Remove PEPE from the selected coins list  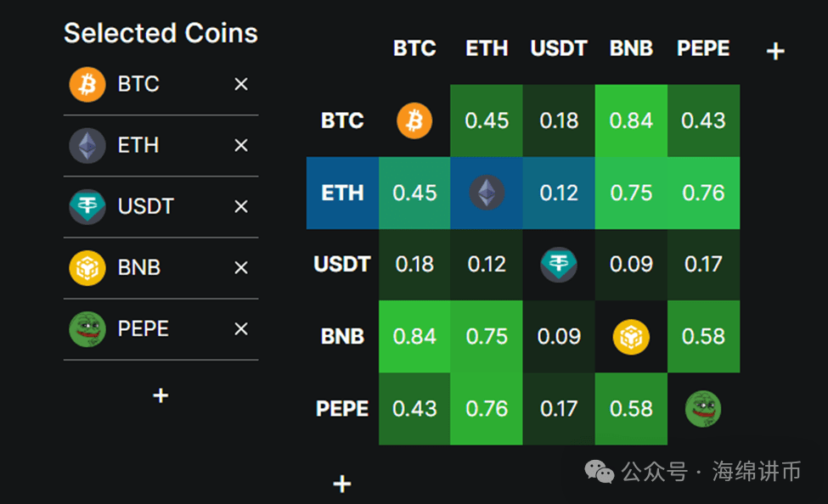pos(241,329)
